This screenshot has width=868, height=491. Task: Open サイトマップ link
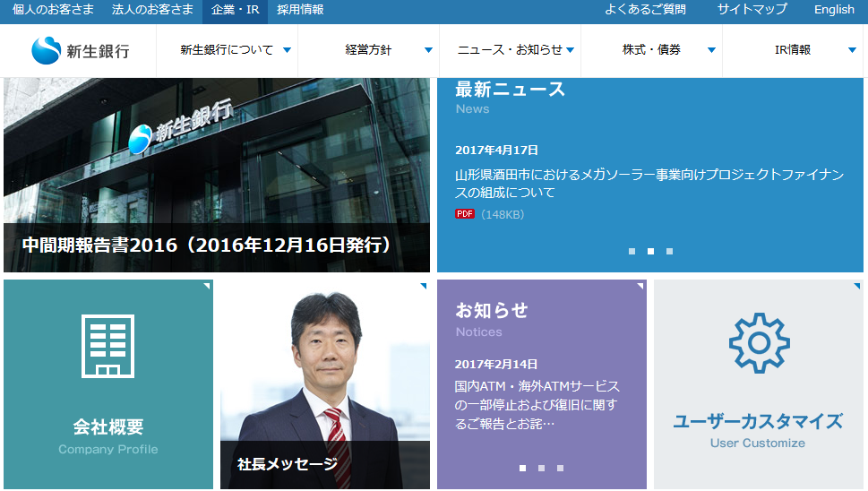click(x=752, y=10)
